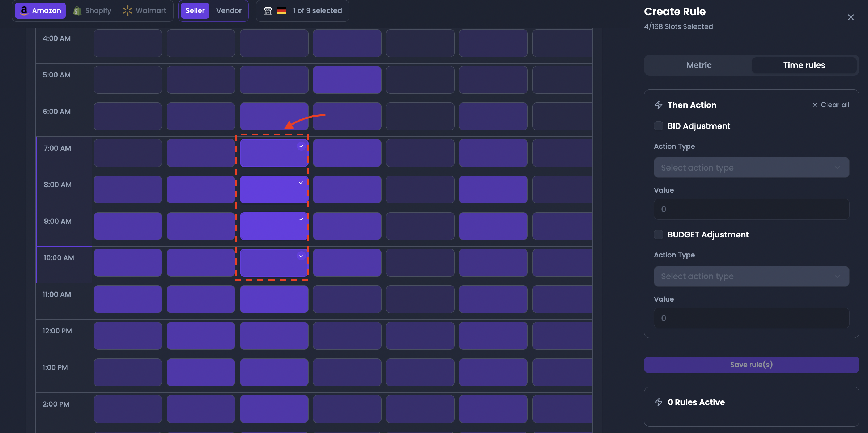Viewport: 868px width, 433px height.
Task: Close the Create Rule panel
Action: click(x=851, y=17)
